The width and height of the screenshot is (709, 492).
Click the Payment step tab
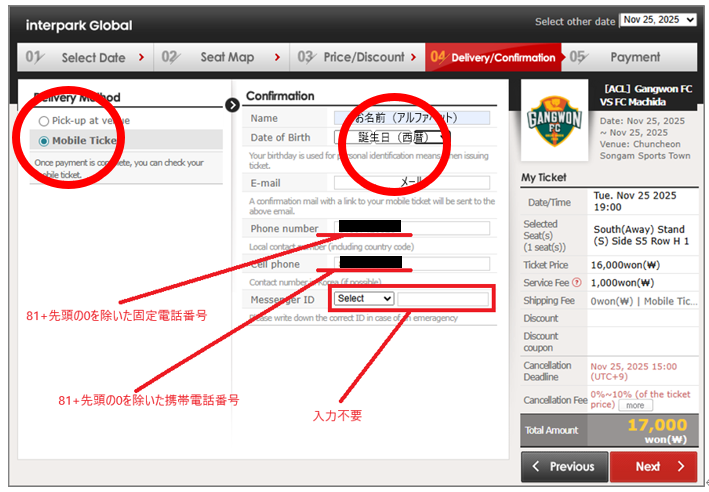pyautogui.click(x=635, y=57)
